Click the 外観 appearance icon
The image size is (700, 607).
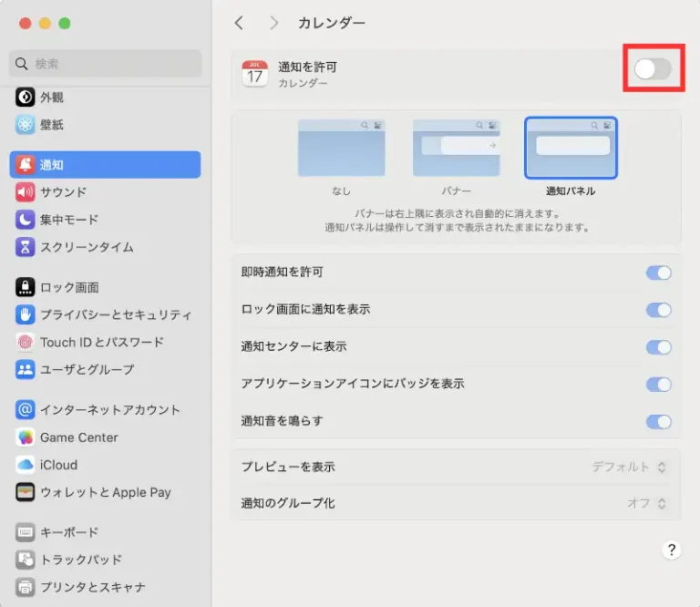coord(25,97)
